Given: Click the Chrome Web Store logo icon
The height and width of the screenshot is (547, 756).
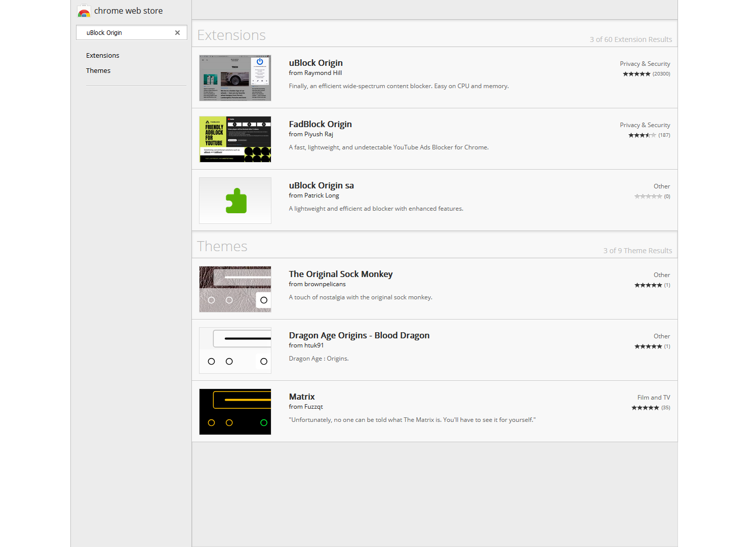Looking at the screenshot, I should (84, 11).
